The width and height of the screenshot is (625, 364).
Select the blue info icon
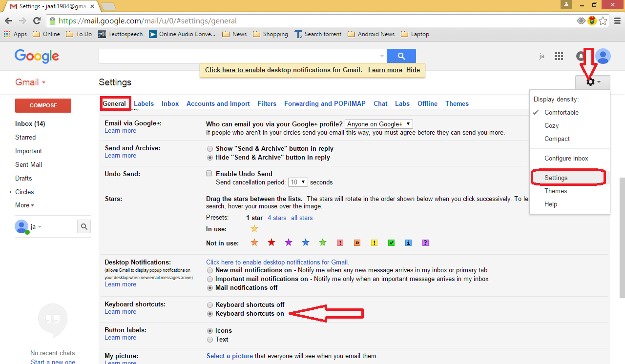point(408,243)
